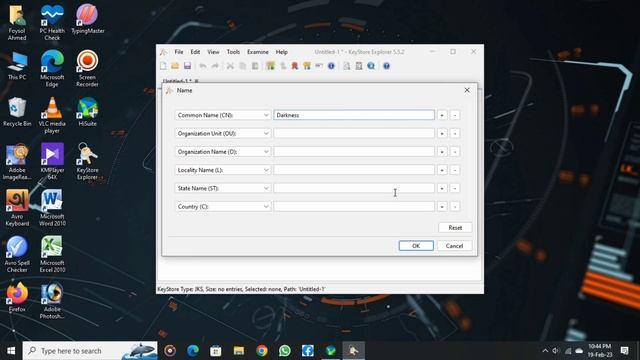This screenshot has height=360, width=640.
Task: Open the PC Health Check desktop icon
Action: tap(52, 22)
